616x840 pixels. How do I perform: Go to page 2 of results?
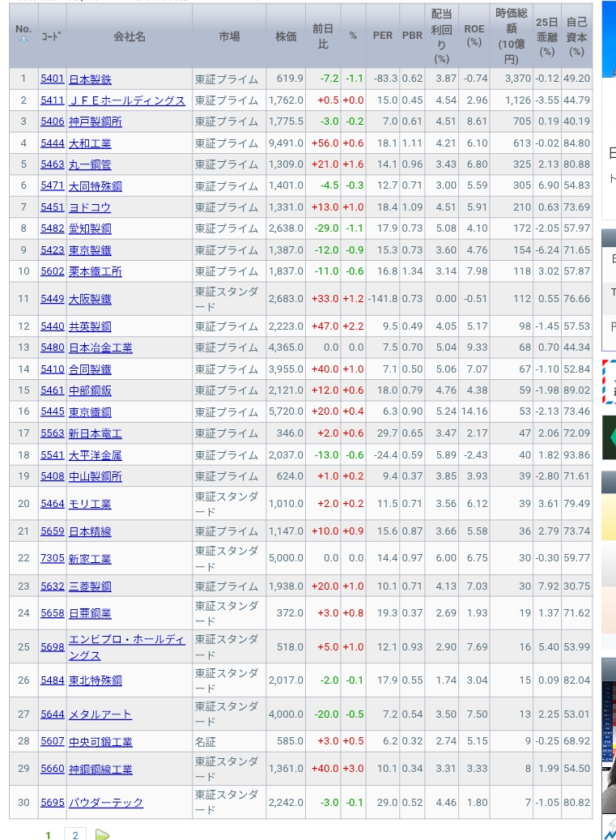75,834
